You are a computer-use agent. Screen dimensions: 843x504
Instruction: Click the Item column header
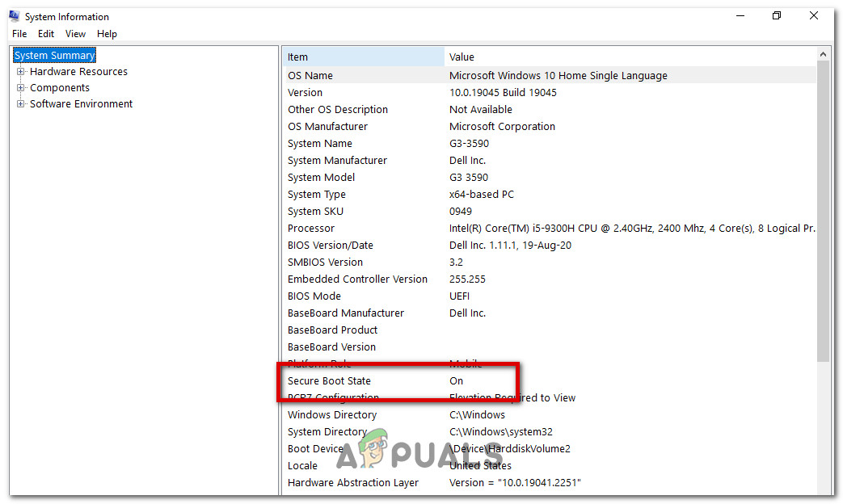click(364, 57)
